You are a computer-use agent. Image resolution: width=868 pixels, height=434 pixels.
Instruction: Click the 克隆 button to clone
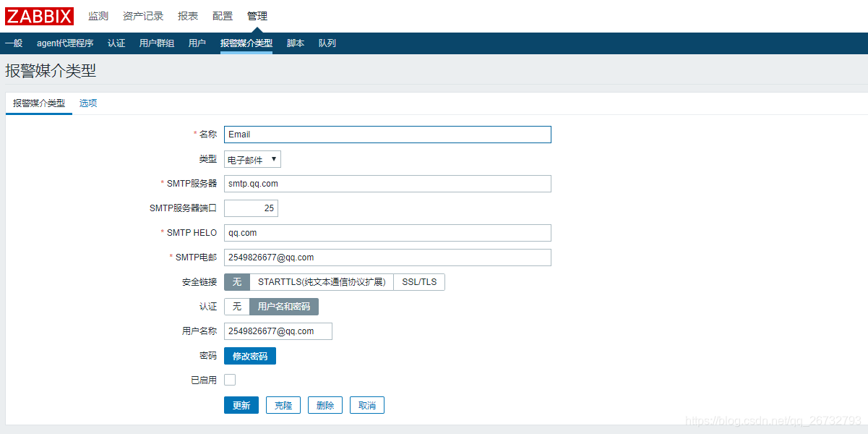point(283,405)
